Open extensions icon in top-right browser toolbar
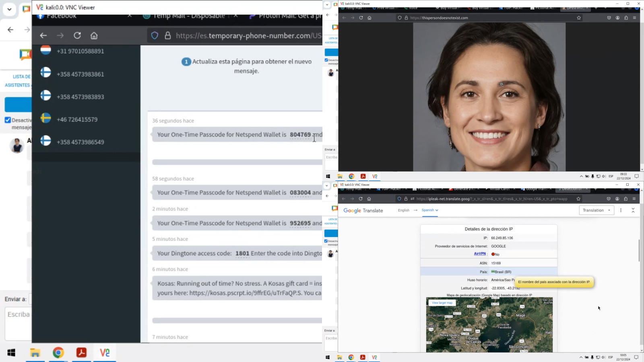Viewport: 644px width, 362px height. pos(626,18)
